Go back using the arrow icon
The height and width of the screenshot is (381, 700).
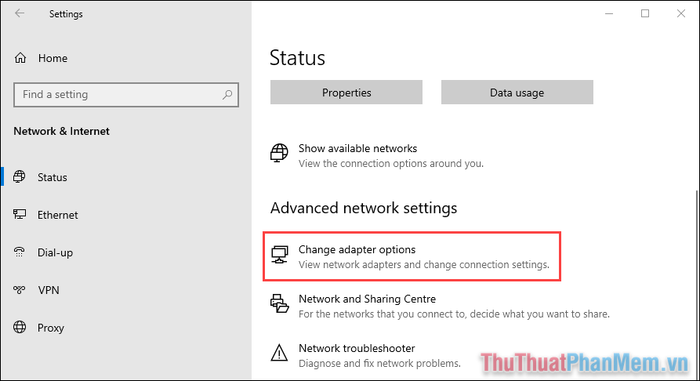[x=19, y=13]
